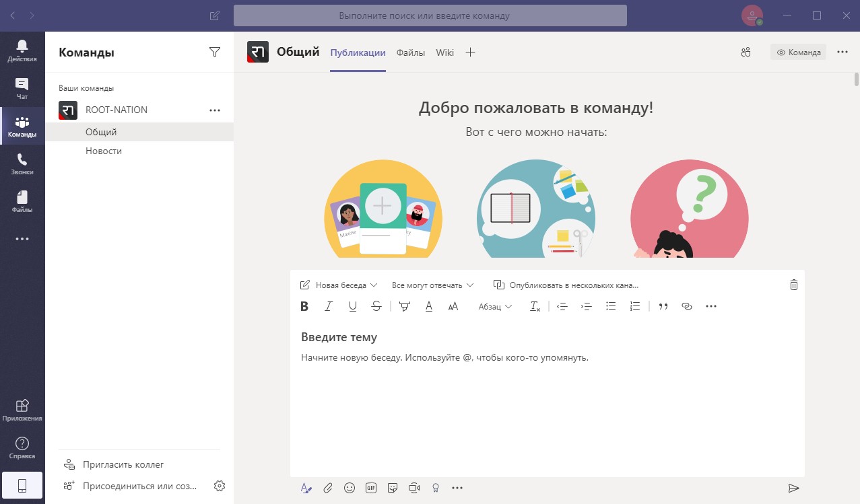Open more formatting options ellipsis
The height and width of the screenshot is (504, 860).
click(x=711, y=306)
